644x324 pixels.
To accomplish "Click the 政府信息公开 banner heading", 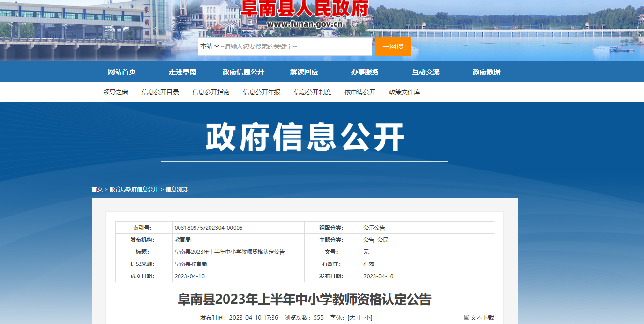I will [305, 138].
